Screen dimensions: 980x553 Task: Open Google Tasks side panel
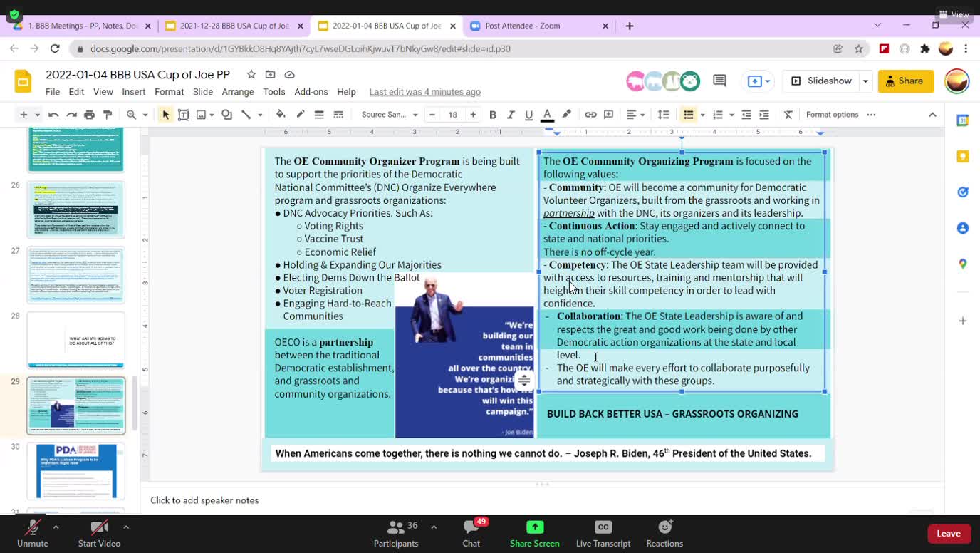tap(963, 192)
